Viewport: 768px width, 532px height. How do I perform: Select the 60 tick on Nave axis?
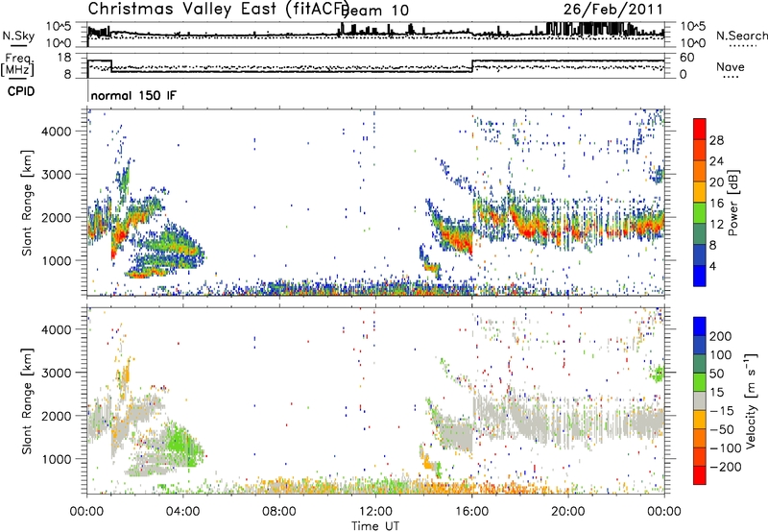[687, 58]
